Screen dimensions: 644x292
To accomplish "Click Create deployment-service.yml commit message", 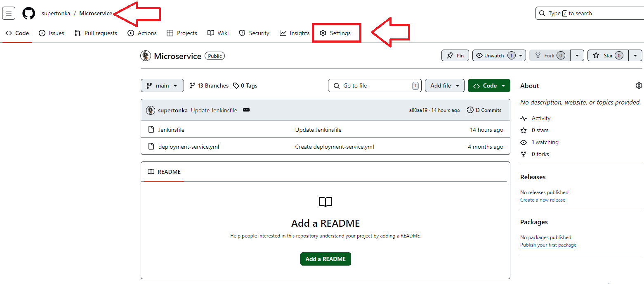I will [x=335, y=147].
